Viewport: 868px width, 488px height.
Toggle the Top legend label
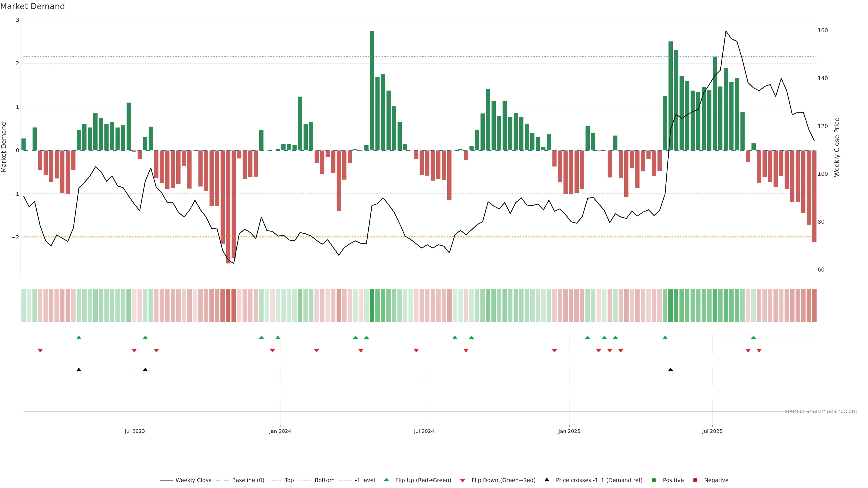coord(289,480)
